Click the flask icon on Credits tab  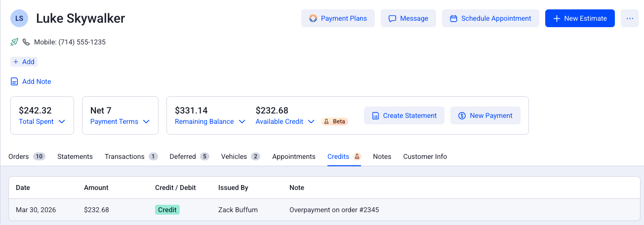[x=357, y=156]
